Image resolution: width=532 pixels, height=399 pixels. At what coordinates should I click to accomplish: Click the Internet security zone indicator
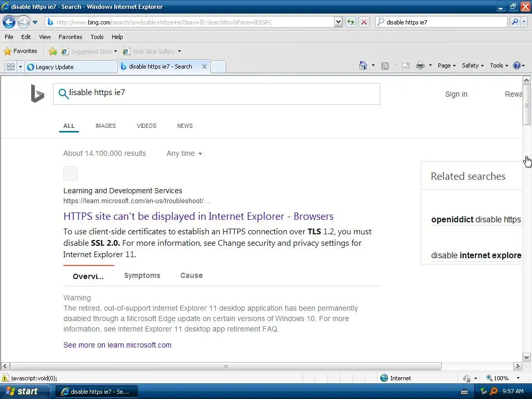(x=395, y=378)
